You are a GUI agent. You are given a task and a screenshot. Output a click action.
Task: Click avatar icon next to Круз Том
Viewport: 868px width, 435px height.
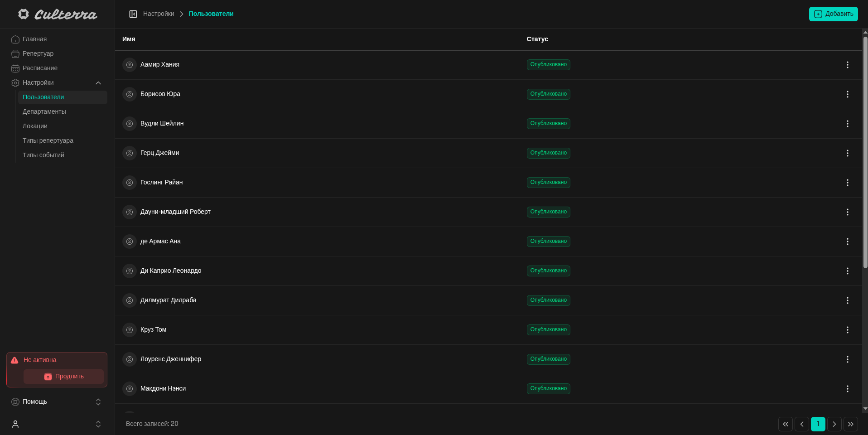tap(130, 330)
